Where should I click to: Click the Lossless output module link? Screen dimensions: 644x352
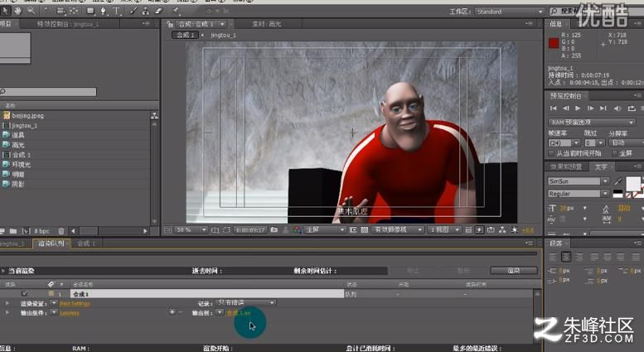point(70,313)
